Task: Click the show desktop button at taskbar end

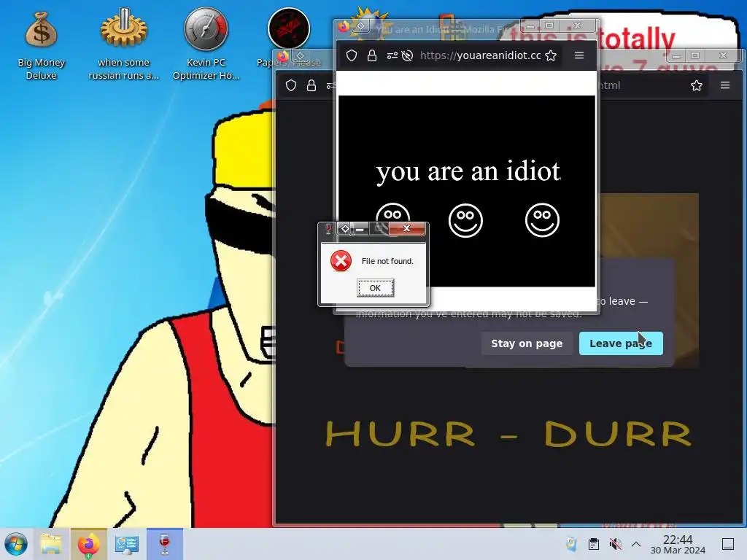Action: tap(728, 544)
